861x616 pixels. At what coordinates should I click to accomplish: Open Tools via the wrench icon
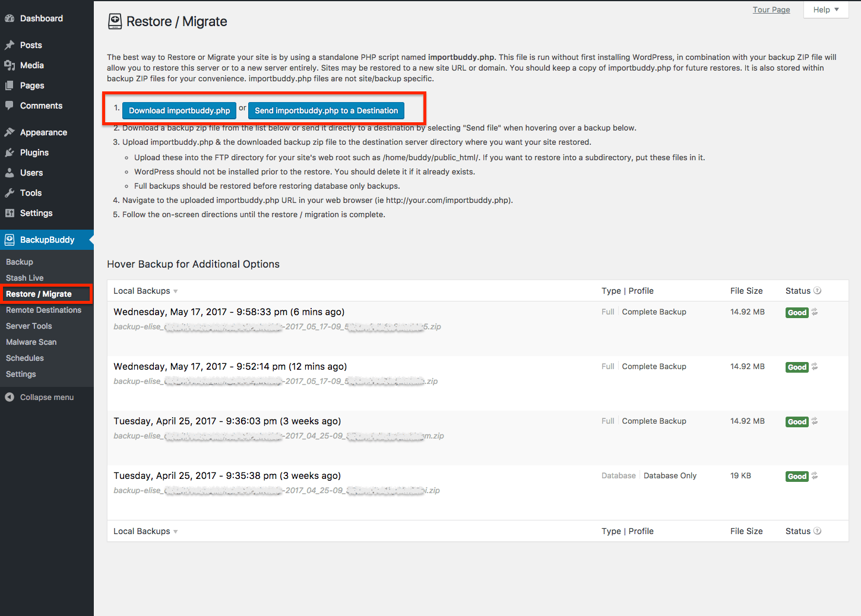tap(10, 193)
